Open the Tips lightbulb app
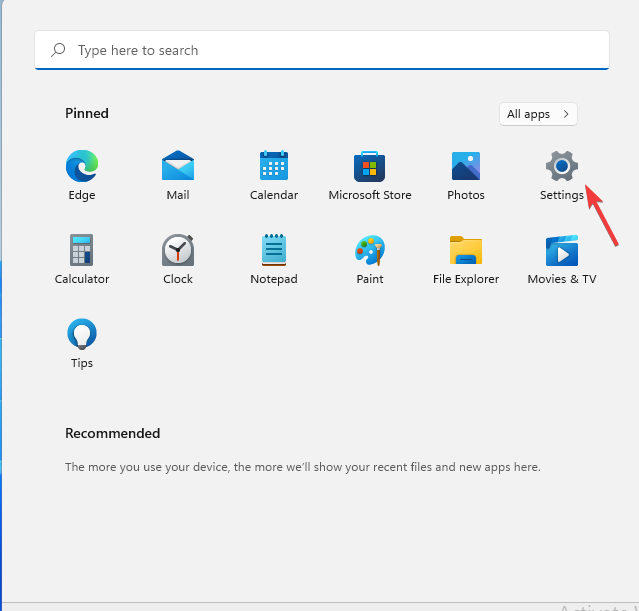 tap(82, 334)
